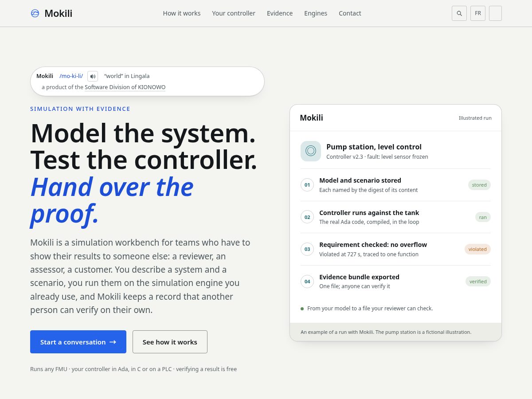Viewport: 532px width, 399px height.
Task: Click step number 03 circle
Action: [x=307, y=249]
